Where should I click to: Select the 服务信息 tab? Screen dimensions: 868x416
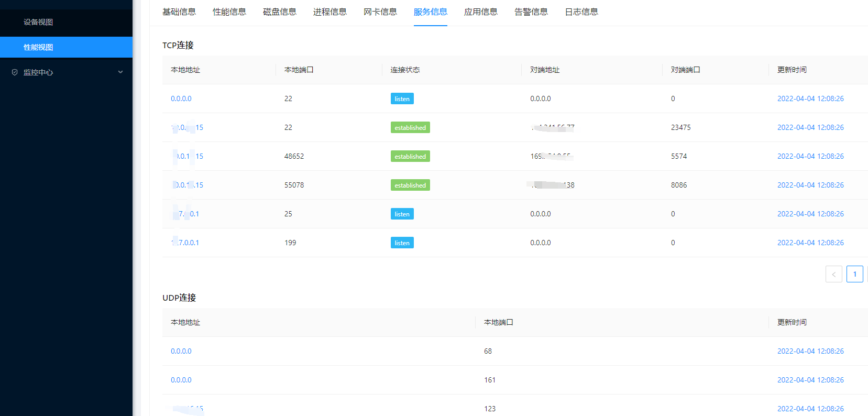(431, 12)
